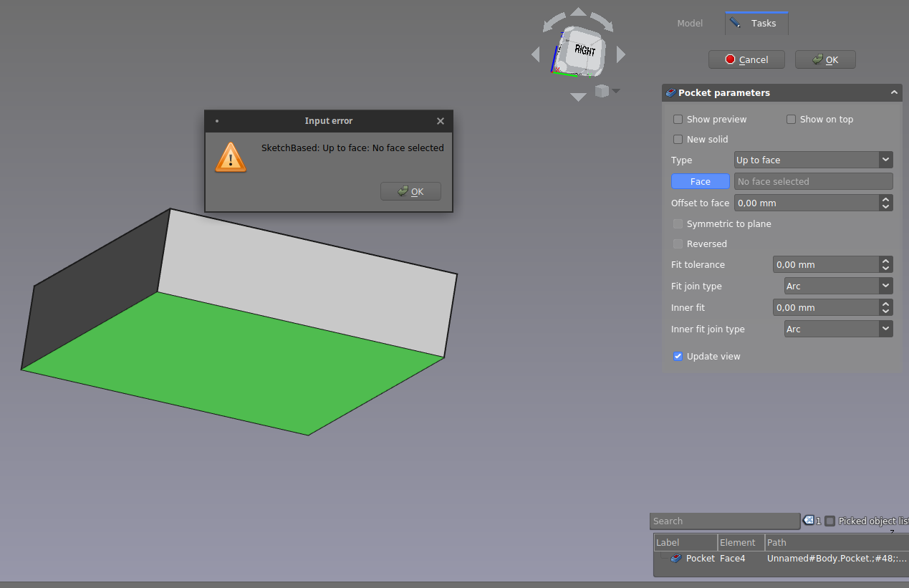
Task: Click the Cancel button in the task panel
Action: tap(746, 59)
